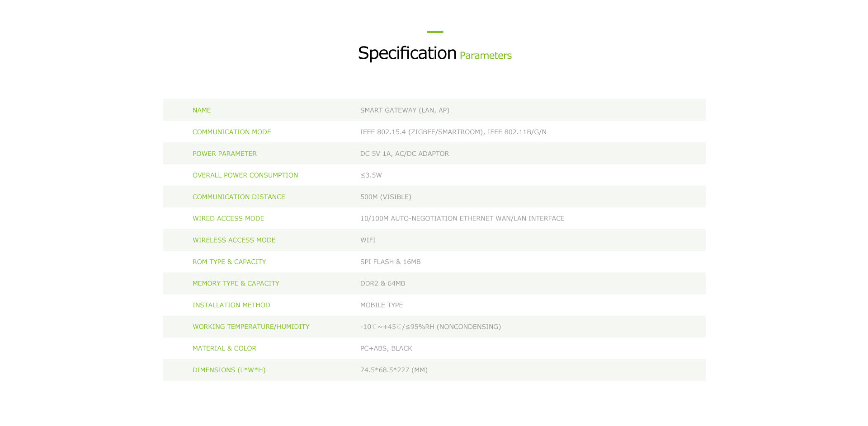Click the 10/100M AUTO-NEGOTIATION ETHERNET text
This screenshot has width=868, height=426.
pyautogui.click(x=462, y=219)
